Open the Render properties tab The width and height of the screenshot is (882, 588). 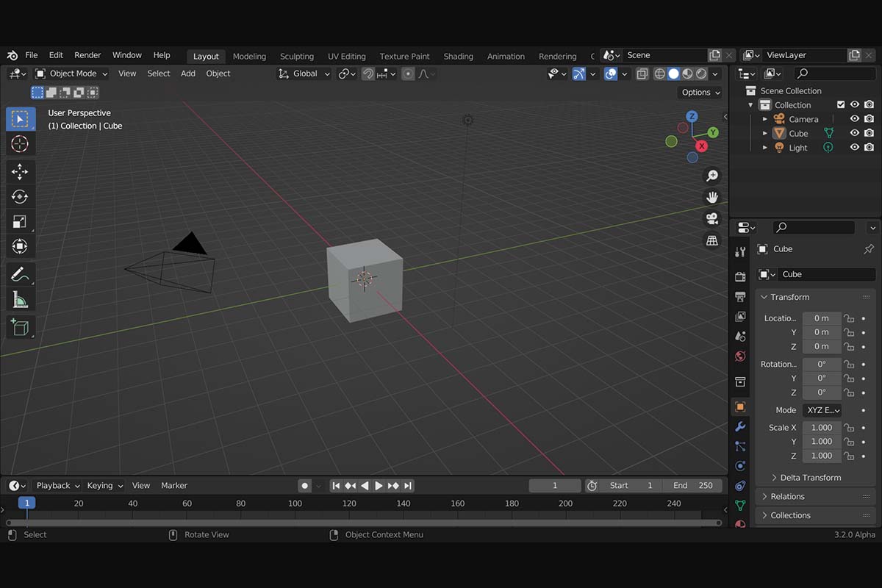pos(740,276)
